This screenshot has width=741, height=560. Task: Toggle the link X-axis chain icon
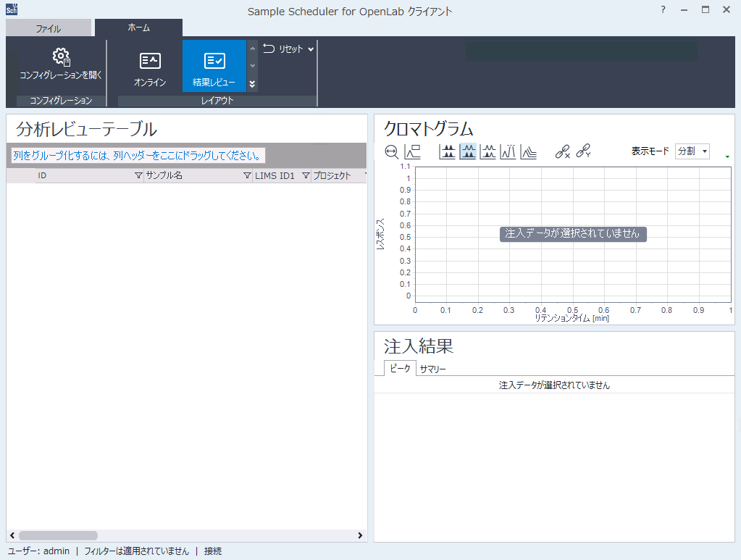pyautogui.click(x=562, y=151)
